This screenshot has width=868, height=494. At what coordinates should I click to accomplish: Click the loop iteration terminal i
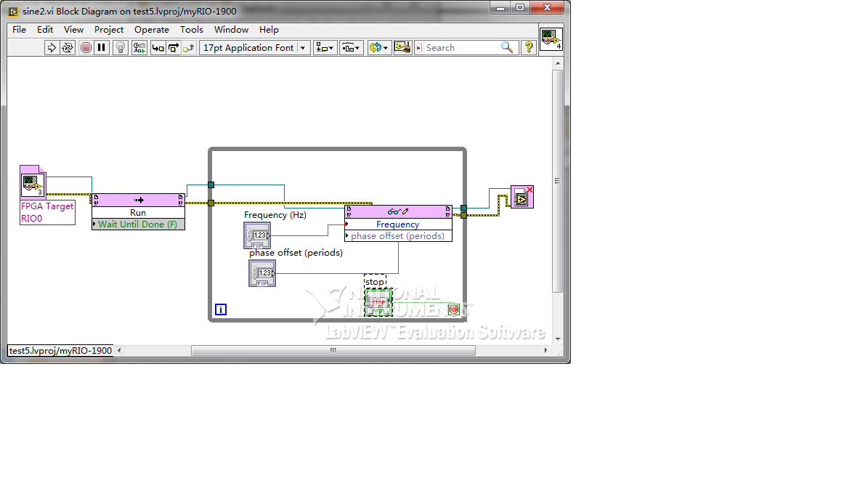220,309
